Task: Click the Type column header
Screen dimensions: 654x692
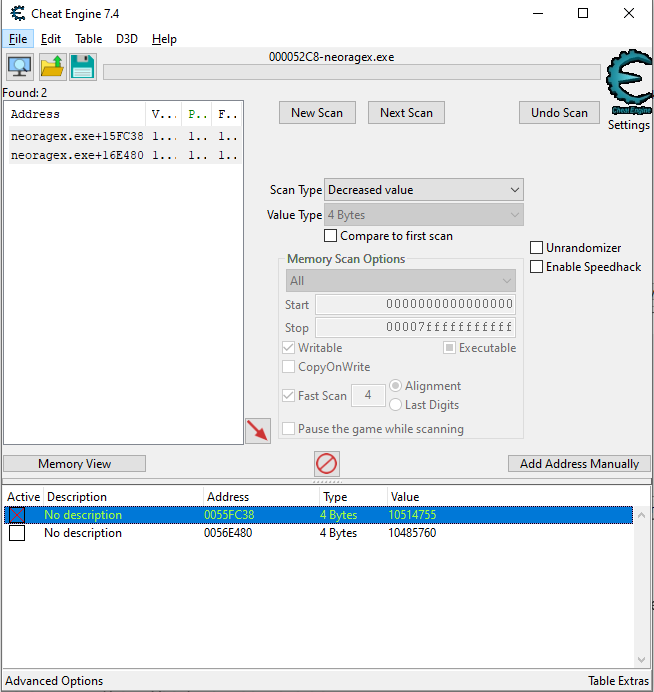Action: 353,497
